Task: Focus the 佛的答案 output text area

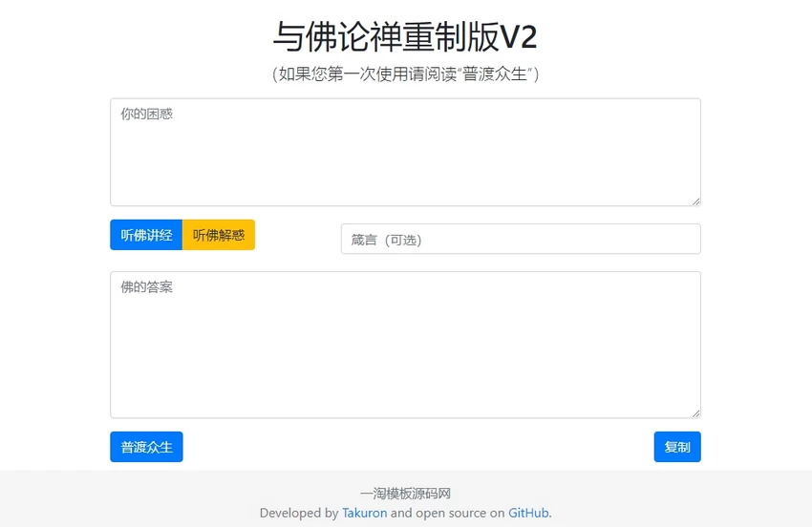Action: coord(405,345)
